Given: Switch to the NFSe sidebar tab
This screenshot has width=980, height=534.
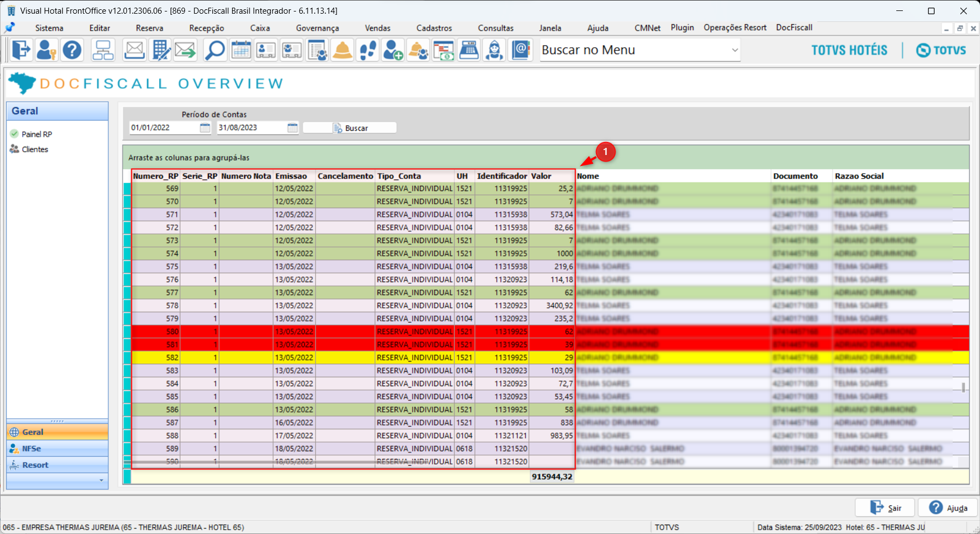Looking at the screenshot, I should pyautogui.click(x=57, y=449).
